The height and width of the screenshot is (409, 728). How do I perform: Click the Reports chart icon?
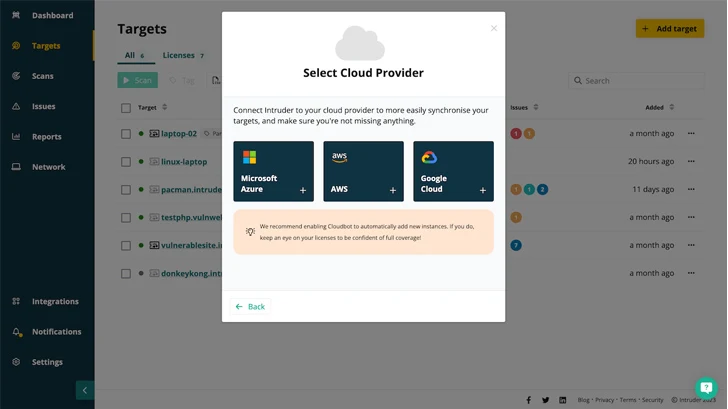coord(16,136)
